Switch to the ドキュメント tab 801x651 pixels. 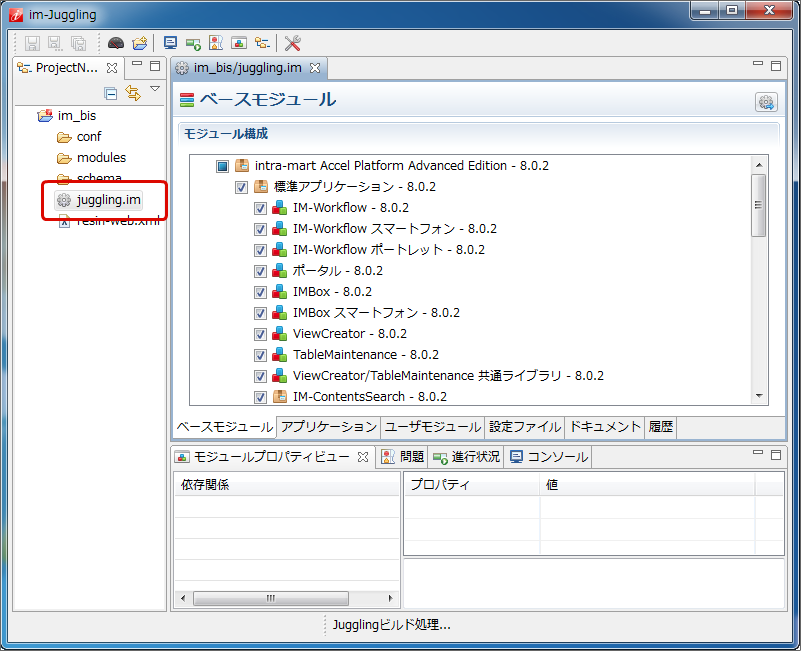click(604, 427)
